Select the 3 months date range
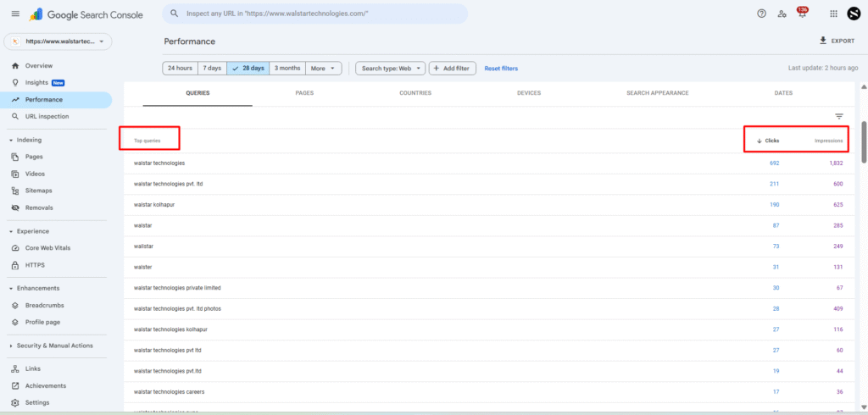Image resolution: width=868 pixels, height=415 pixels. (x=287, y=68)
